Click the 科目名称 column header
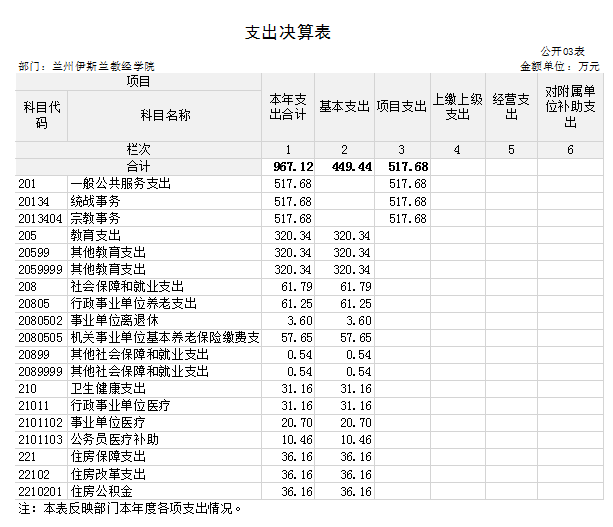Image resolution: width=613 pixels, height=527 pixels. [165, 115]
